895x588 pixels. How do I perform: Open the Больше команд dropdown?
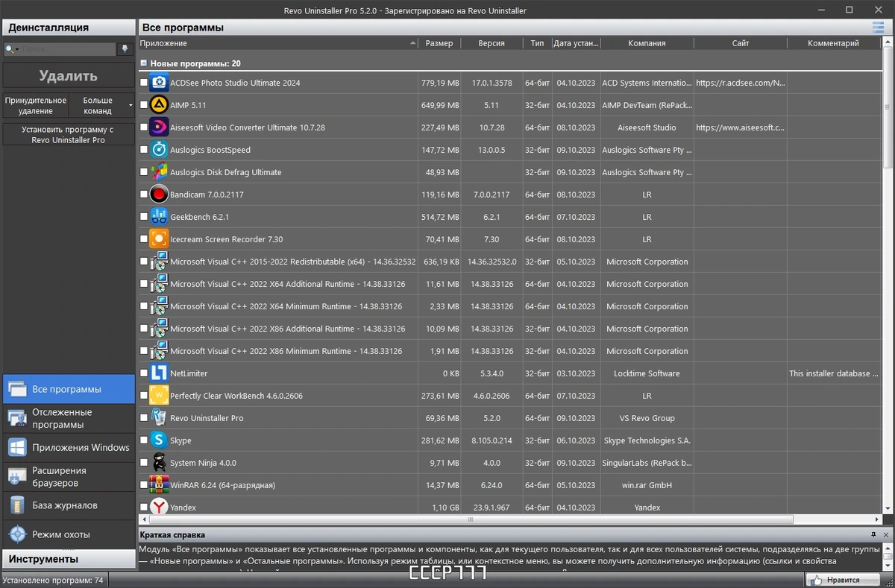point(101,105)
